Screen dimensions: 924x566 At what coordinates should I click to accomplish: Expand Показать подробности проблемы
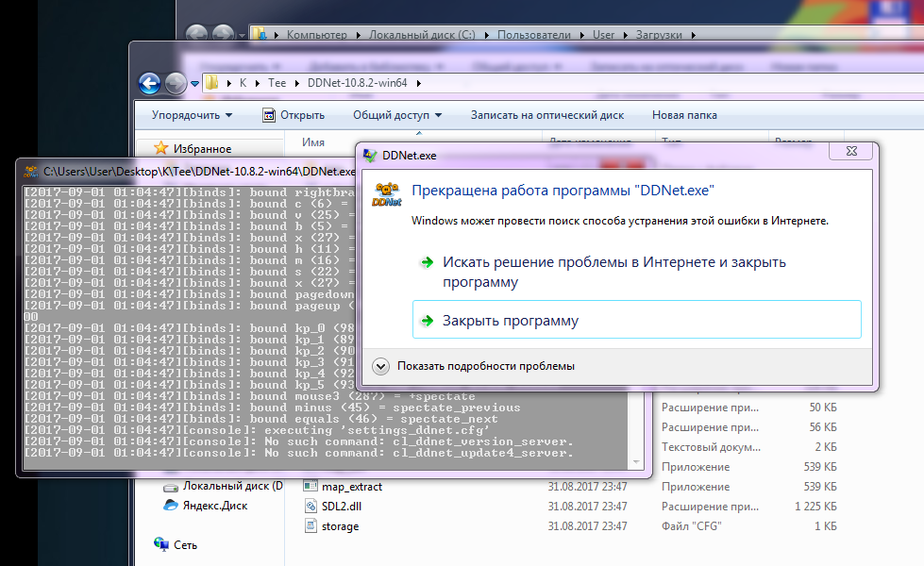(381, 366)
